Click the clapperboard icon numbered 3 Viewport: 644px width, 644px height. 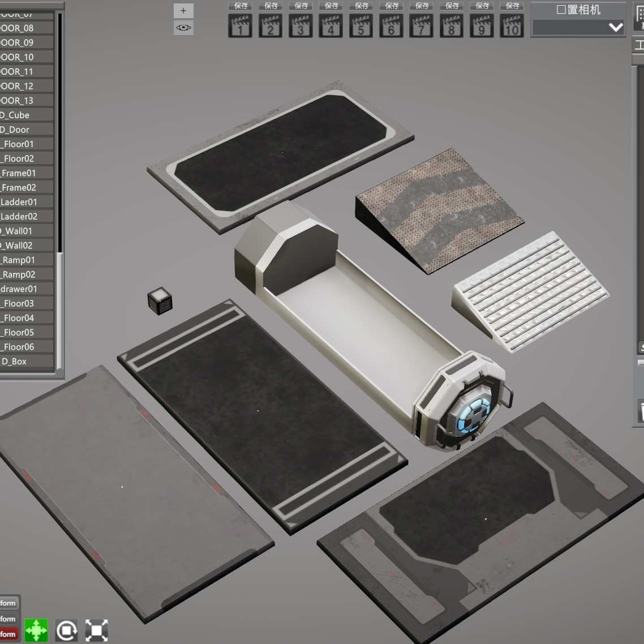(x=300, y=25)
